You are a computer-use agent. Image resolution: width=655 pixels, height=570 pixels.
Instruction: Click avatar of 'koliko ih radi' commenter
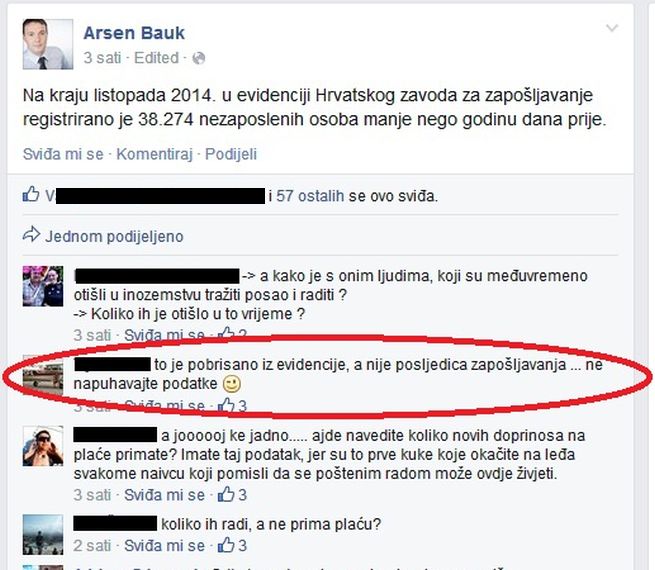43,535
